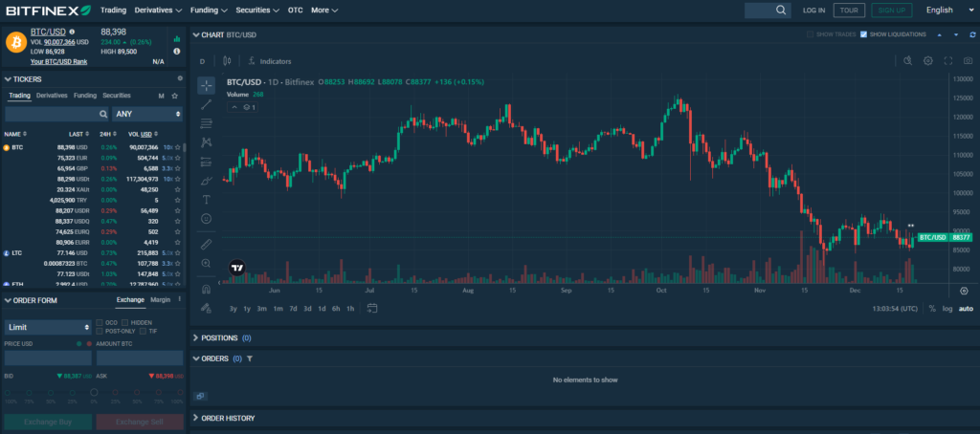Image resolution: width=980 pixels, height=434 pixels.
Task: Check the OCO order option
Action: pos(100,323)
